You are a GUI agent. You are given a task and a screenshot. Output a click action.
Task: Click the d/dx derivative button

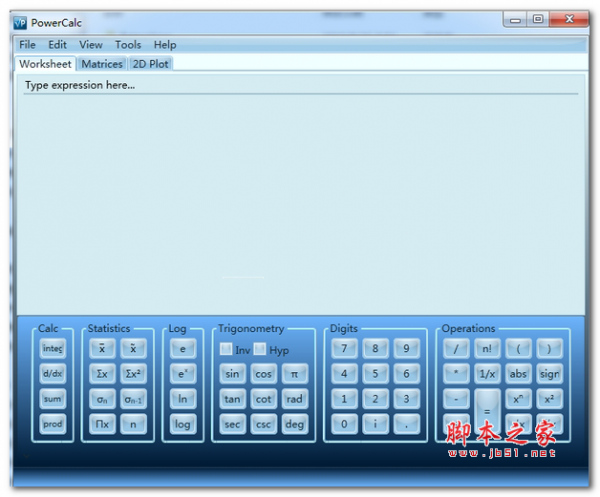[x=52, y=373]
